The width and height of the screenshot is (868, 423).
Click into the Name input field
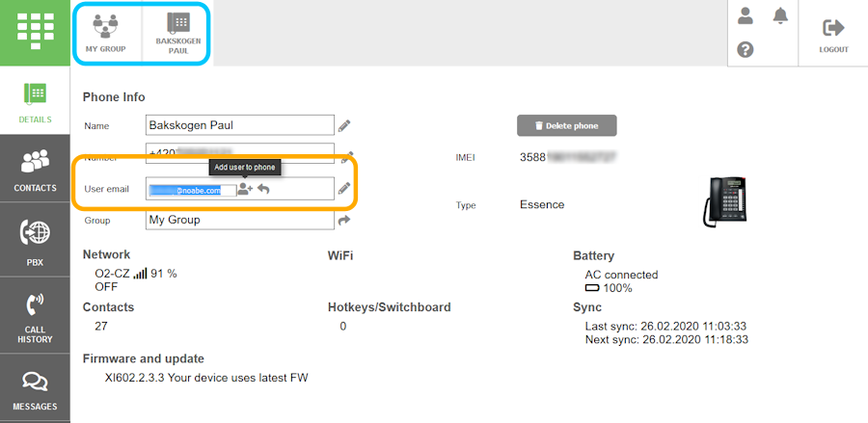tap(239, 125)
